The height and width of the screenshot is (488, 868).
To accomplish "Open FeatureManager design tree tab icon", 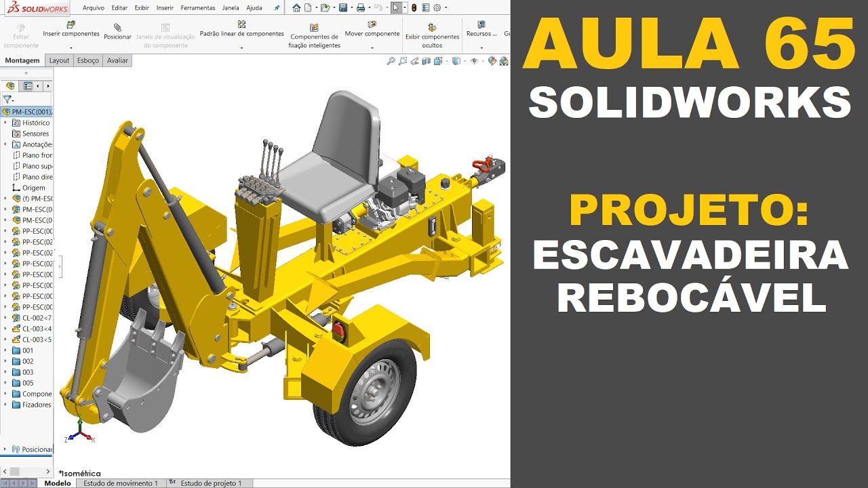I will coord(10,86).
